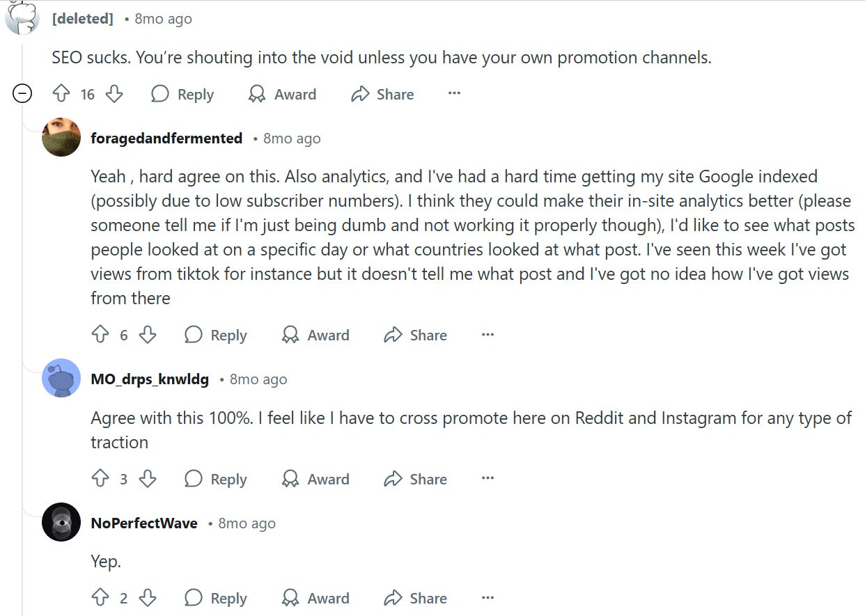
Task: Upvote the deleted SEO comment
Action: click(61, 94)
